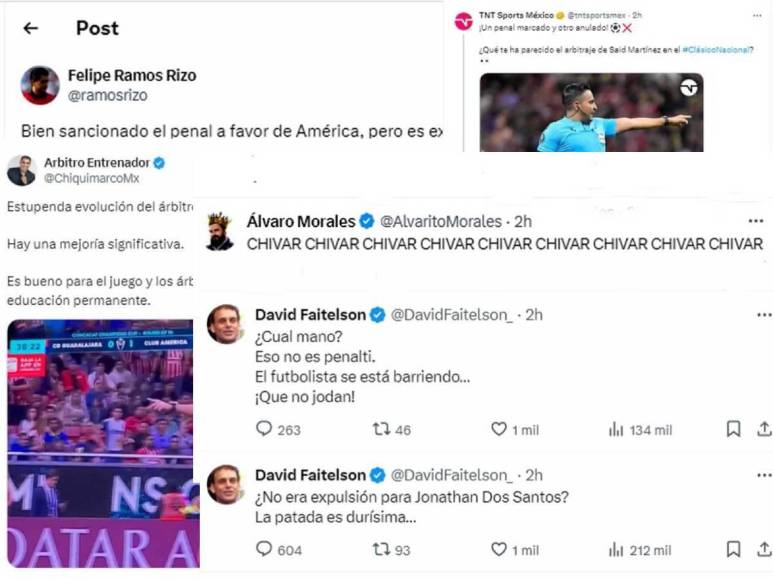Open the @AlvaritoMorales profile handle
Viewport: 773px width, 580px height.
coord(441,221)
